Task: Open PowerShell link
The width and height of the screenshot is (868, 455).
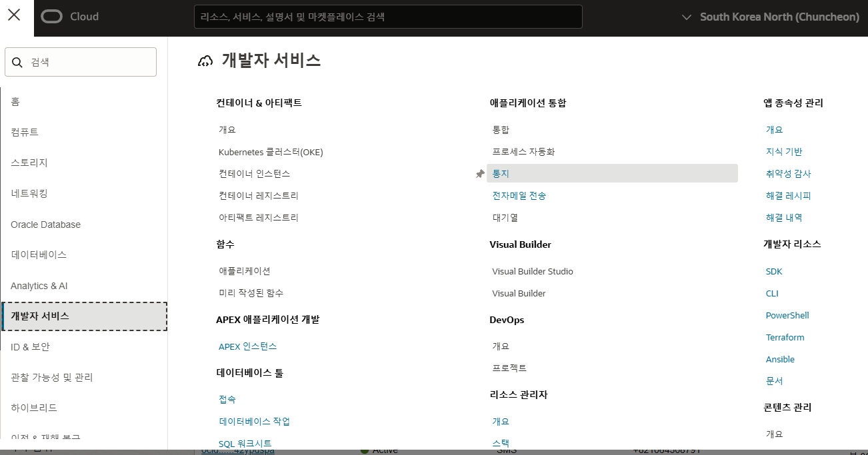Action: coord(787,316)
